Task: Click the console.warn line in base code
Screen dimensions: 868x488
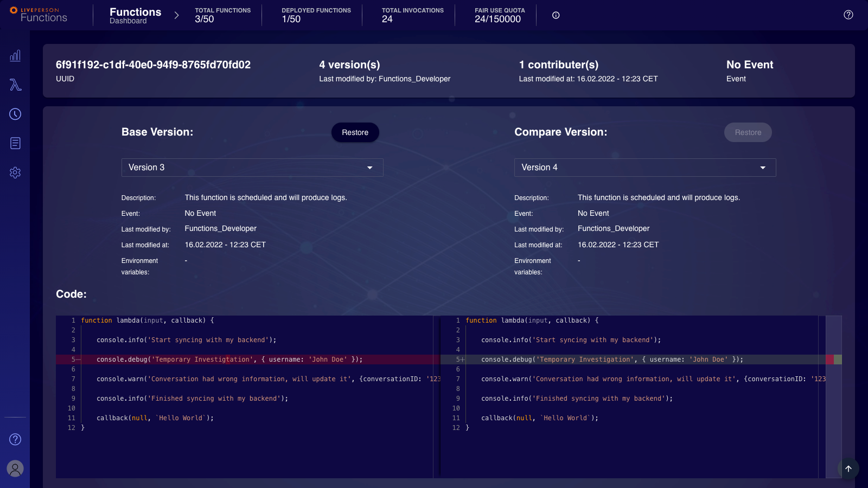Action: (269, 379)
